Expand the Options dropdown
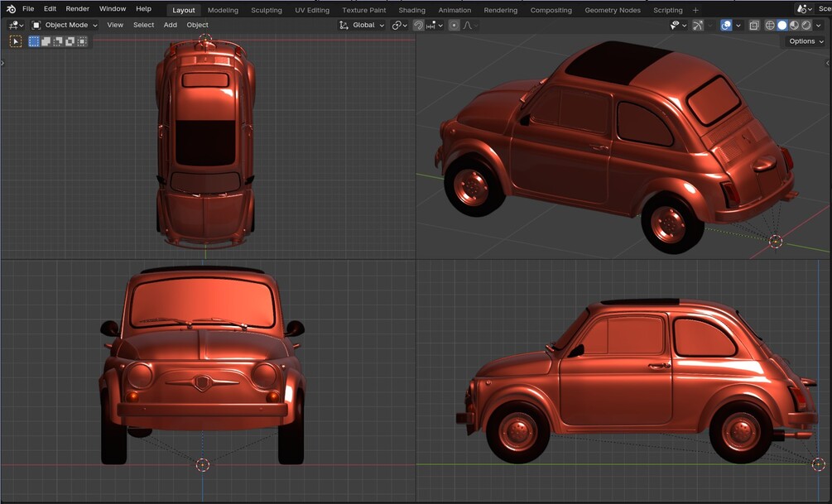This screenshot has width=832, height=504. pyautogui.click(x=805, y=41)
